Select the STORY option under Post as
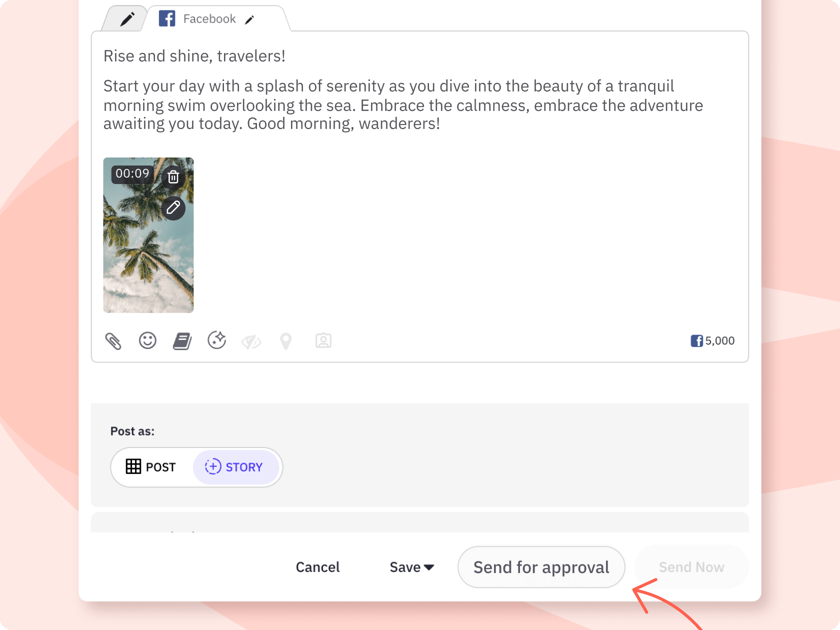 (236, 467)
